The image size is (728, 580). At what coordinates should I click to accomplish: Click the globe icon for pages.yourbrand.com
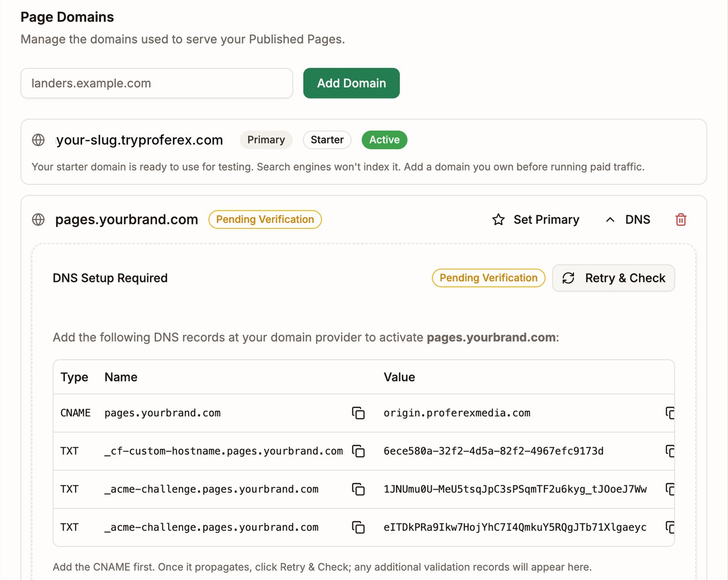[x=38, y=219]
